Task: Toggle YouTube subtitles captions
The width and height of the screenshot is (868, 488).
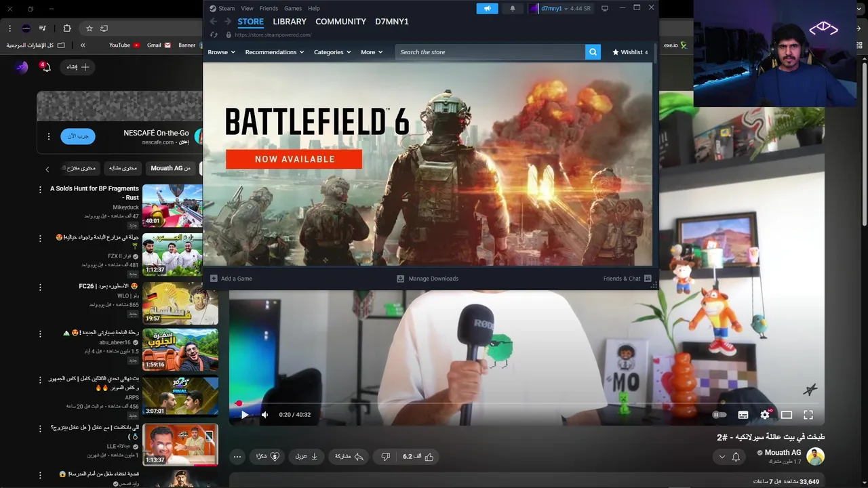Action: coord(743,415)
